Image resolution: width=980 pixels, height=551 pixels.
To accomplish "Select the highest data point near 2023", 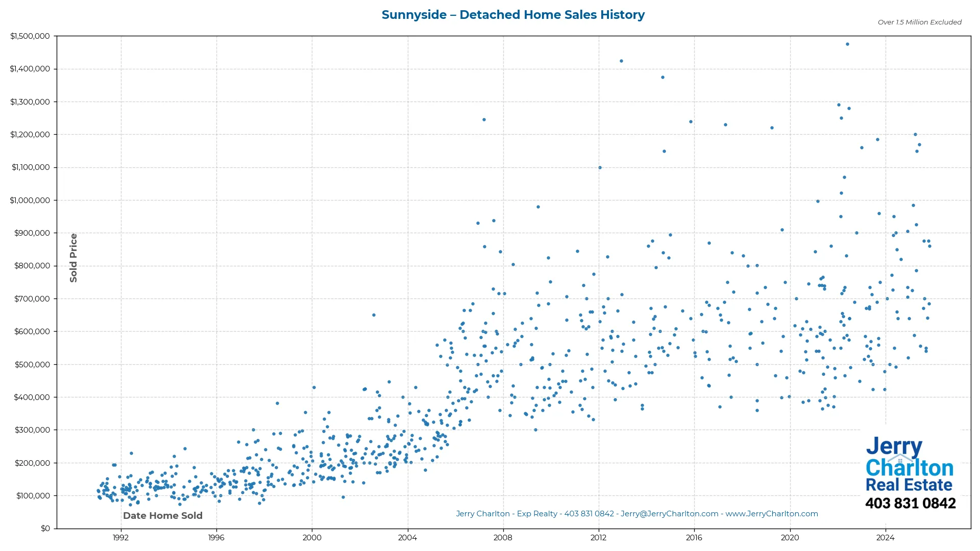I will click(x=848, y=44).
